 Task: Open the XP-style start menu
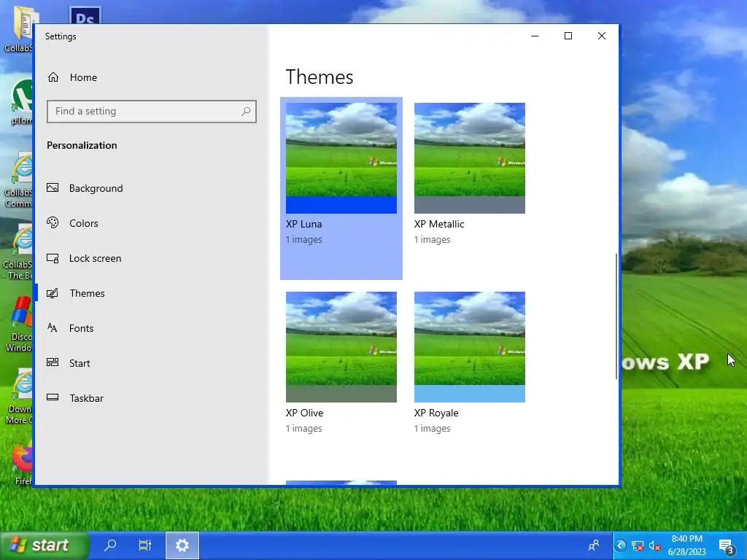tap(44, 545)
